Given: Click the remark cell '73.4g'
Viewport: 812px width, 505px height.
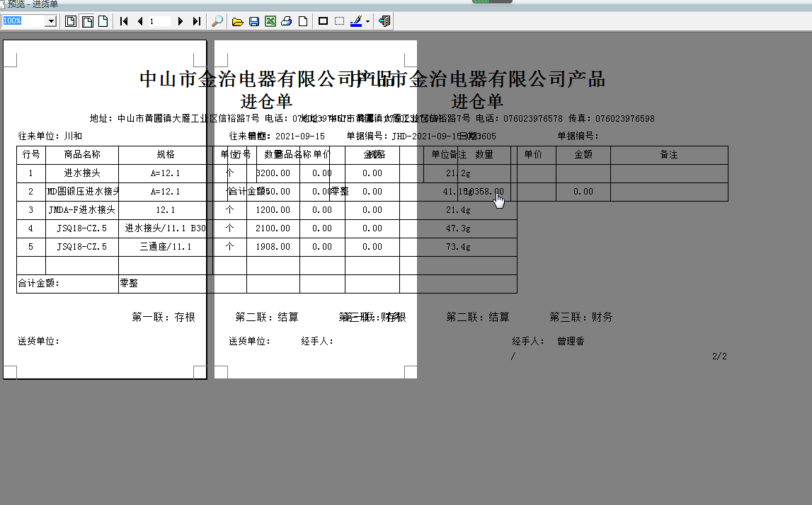Looking at the screenshot, I should (458, 246).
